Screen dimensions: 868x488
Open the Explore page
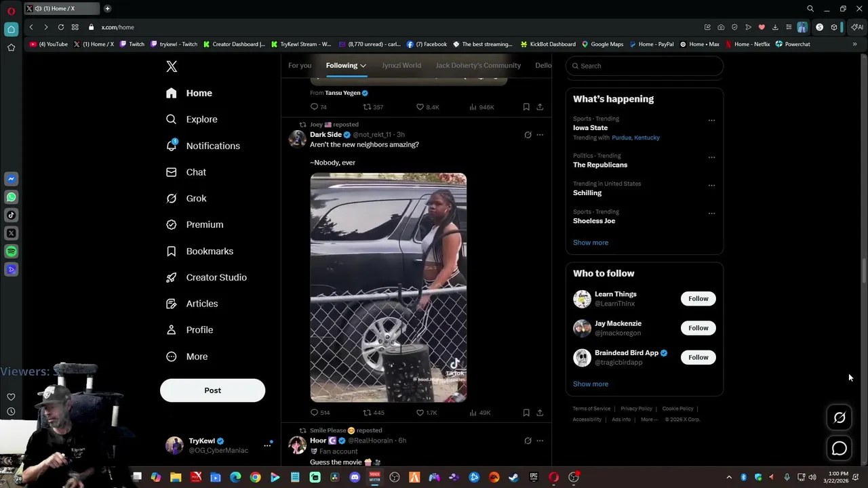coord(192,119)
